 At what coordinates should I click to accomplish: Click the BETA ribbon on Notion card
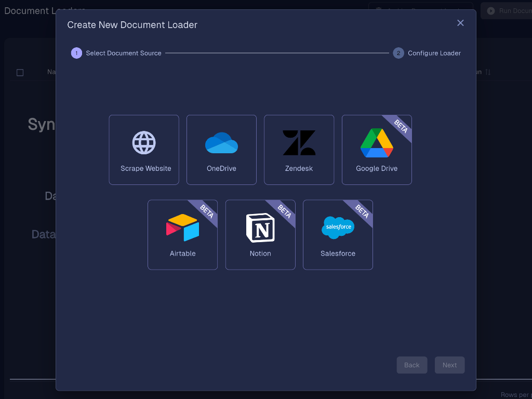coord(284,211)
